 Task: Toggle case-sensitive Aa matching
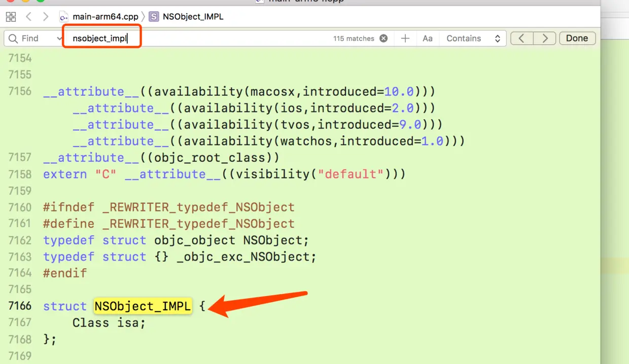[x=428, y=39]
